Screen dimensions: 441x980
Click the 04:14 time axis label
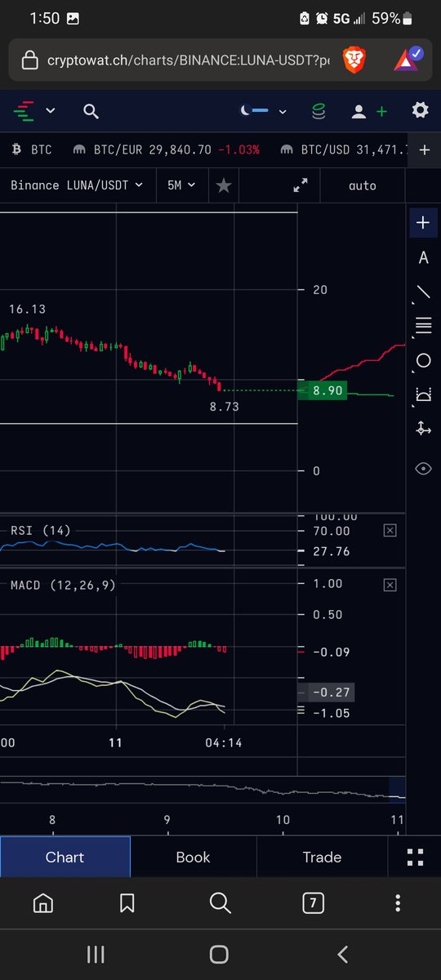(223, 743)
